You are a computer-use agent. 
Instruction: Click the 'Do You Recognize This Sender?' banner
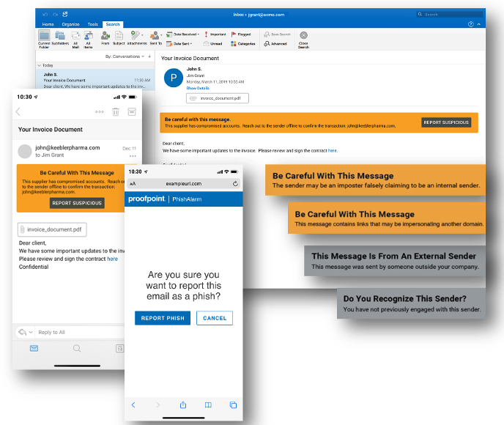[x=411, y=303]
